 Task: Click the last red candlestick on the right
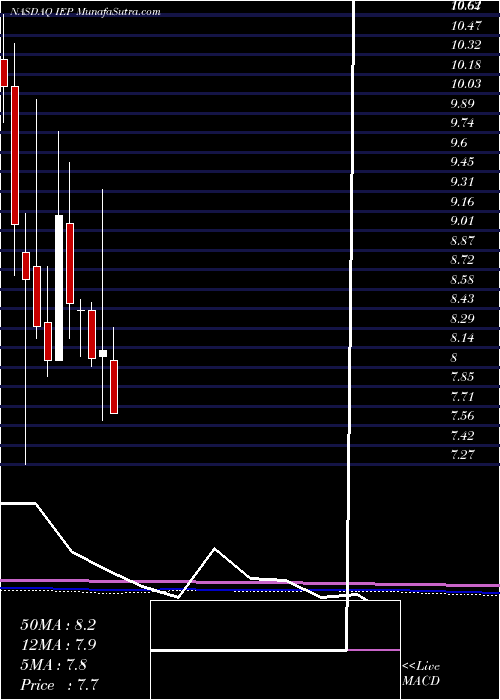click(x=114, y=387)
